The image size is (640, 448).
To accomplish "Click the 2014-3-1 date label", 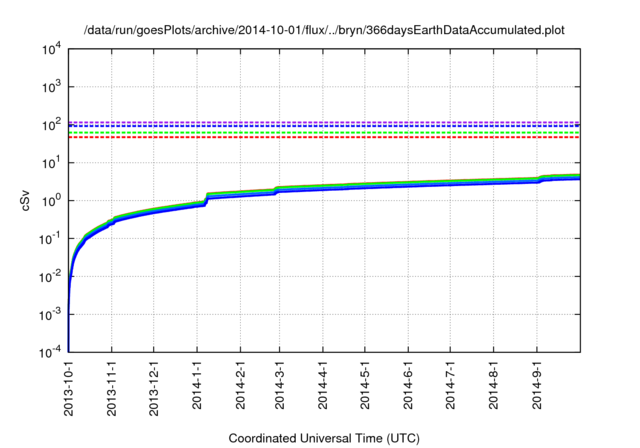I will [x=280, y=385].
